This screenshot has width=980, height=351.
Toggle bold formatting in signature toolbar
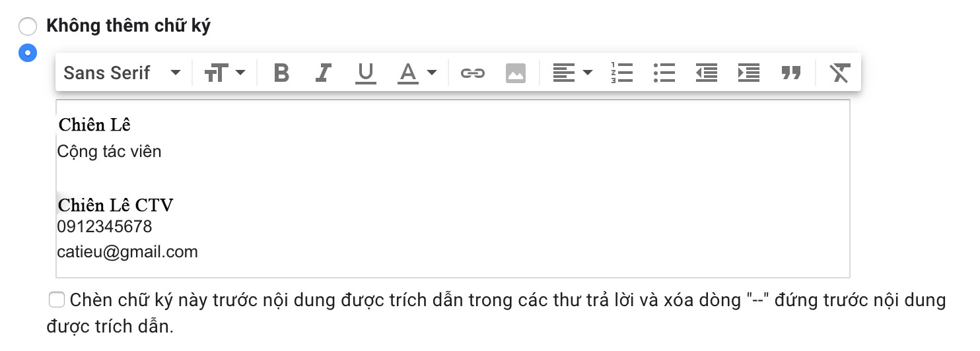coord(281,73)
